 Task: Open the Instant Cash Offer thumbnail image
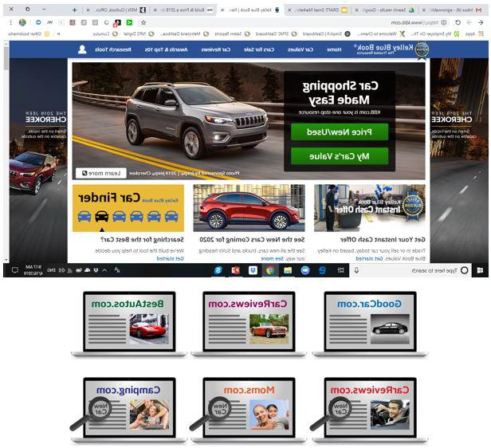(x=370, y=208)
